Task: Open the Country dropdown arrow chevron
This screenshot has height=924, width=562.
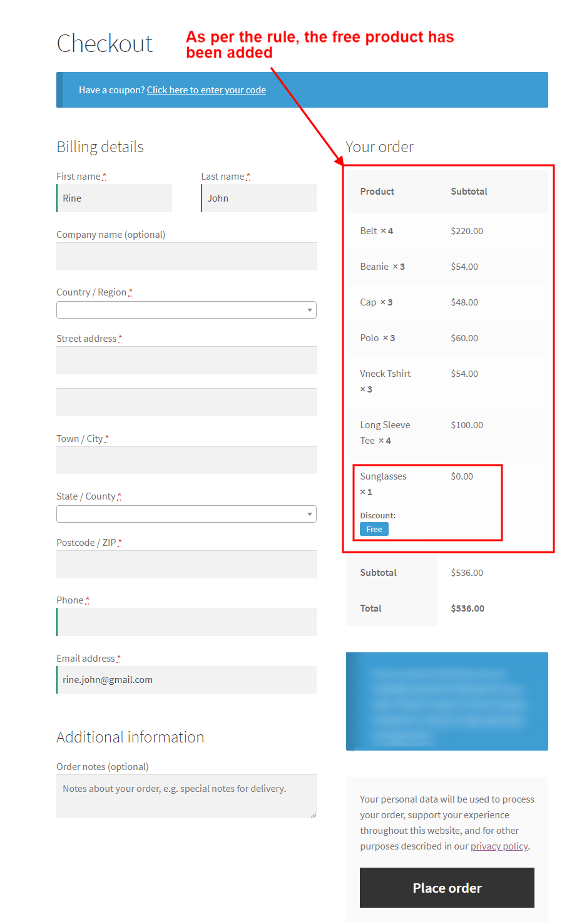Action: point(309,309)
